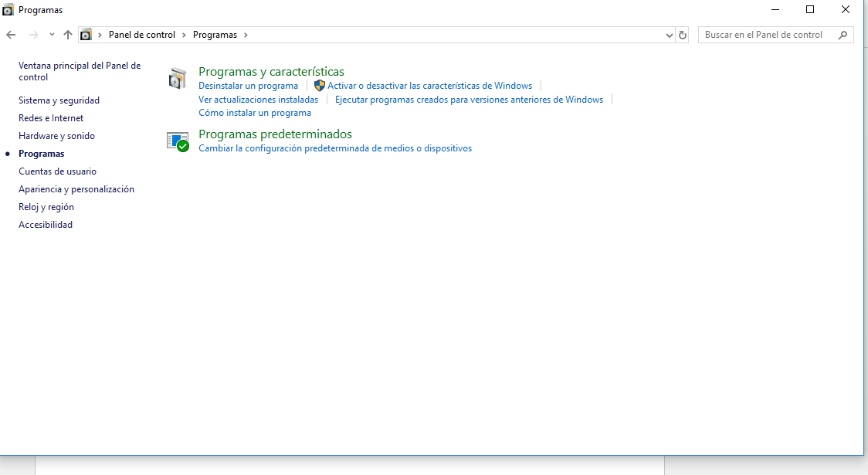Screen dimensions: 868x475
Task: Click Cambiar la configuración predeterminada de medios
Action: pos(335,148)
